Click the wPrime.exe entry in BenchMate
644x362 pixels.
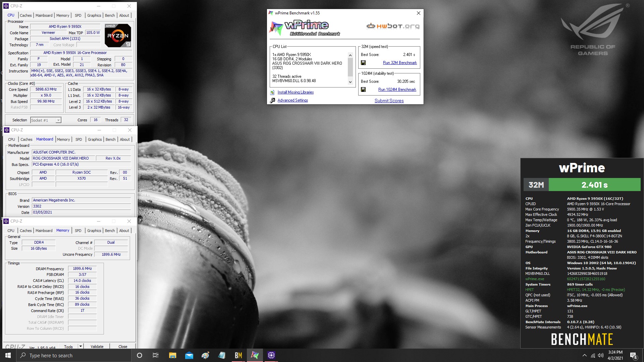coord(535,279)
